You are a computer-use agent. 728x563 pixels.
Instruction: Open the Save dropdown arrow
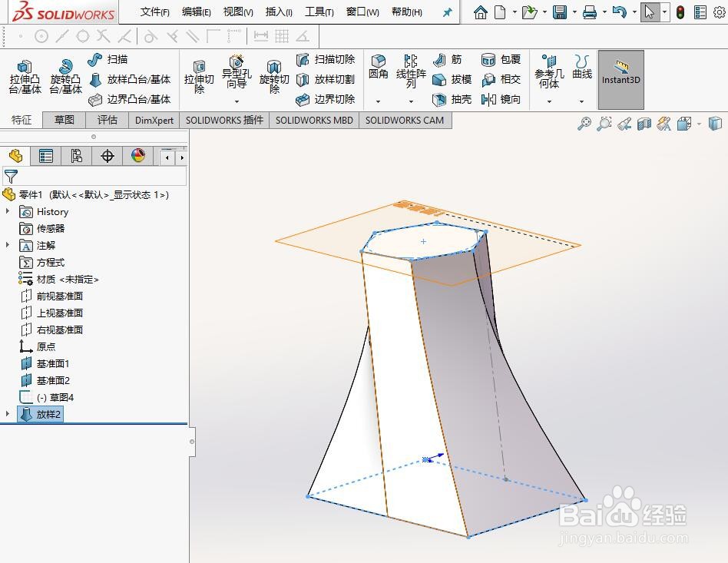(574, 12)
